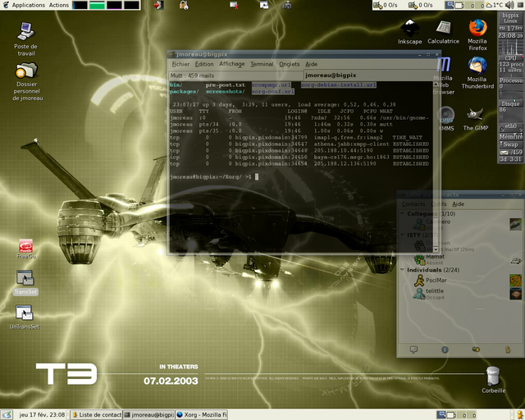525x420 pixels.
Task: Collapse the ISTY group in the contact list
Action: [403, 235]
